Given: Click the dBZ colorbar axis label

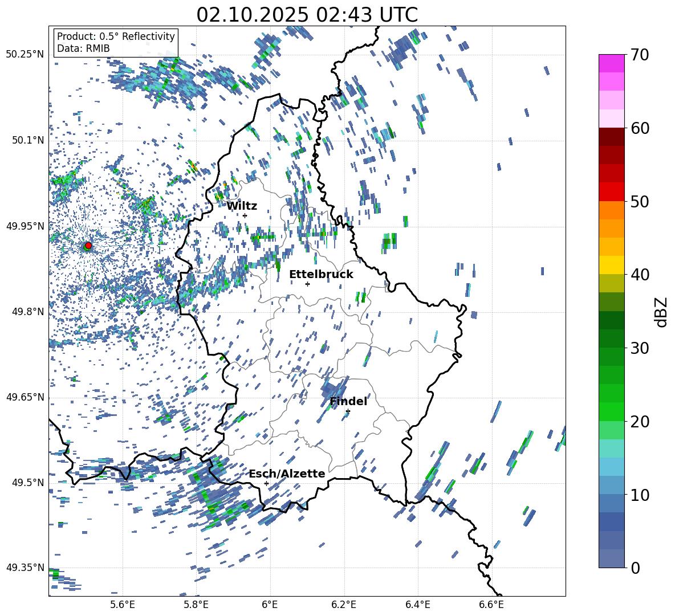Looking at the screenshot, I should click(x=662, y=312).
